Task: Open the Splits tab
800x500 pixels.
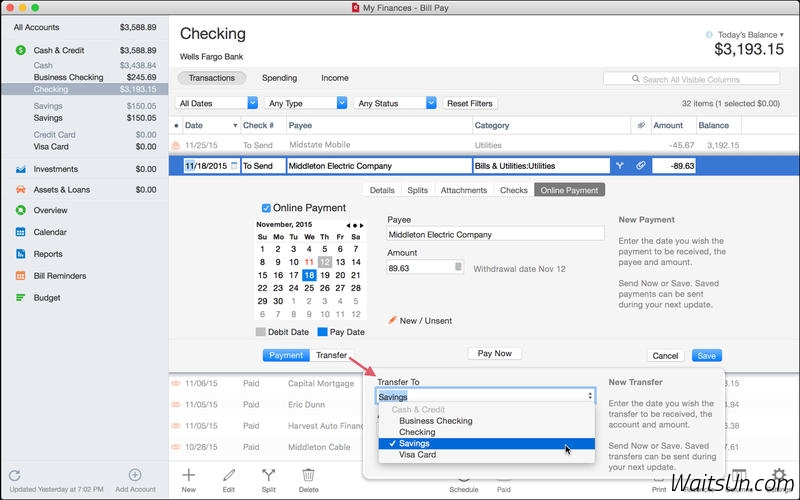Action: pos(417,190)
